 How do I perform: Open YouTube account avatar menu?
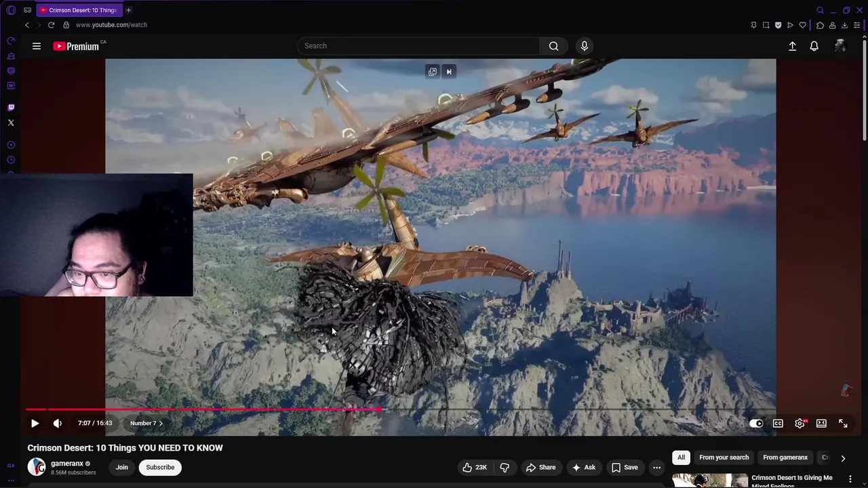pyautogui.click(x=840, y=46)
